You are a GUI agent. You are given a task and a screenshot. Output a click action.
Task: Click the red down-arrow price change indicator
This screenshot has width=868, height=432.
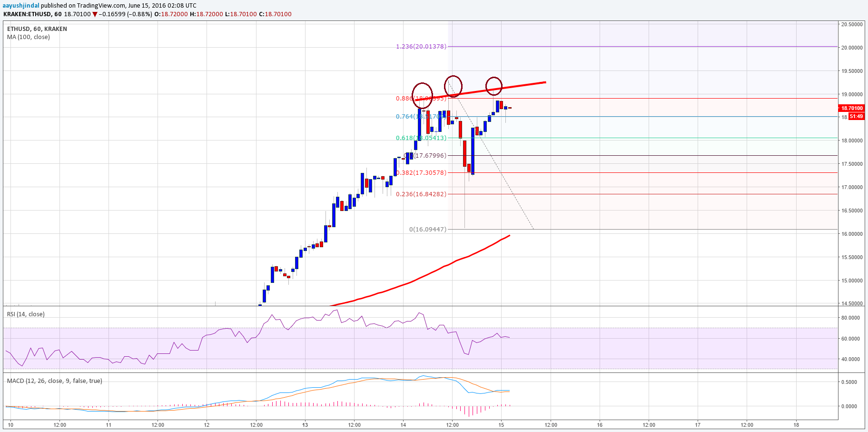(x=95, y=14)
